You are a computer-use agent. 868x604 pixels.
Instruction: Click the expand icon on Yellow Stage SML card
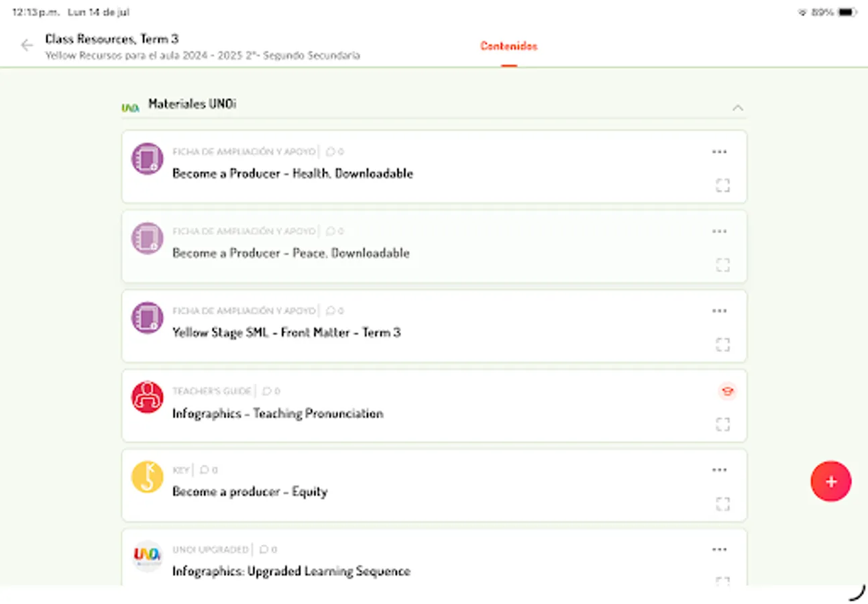pyautogui.click(x=723, y=344)
